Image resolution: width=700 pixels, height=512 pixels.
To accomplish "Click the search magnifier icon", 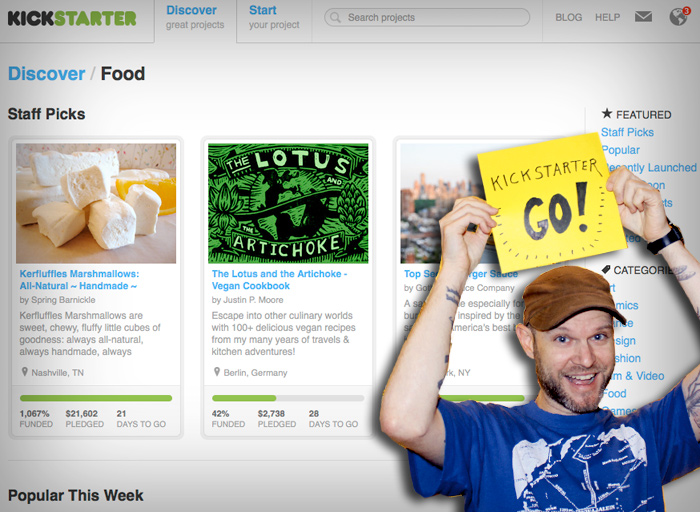I will (x=335, y=17).
